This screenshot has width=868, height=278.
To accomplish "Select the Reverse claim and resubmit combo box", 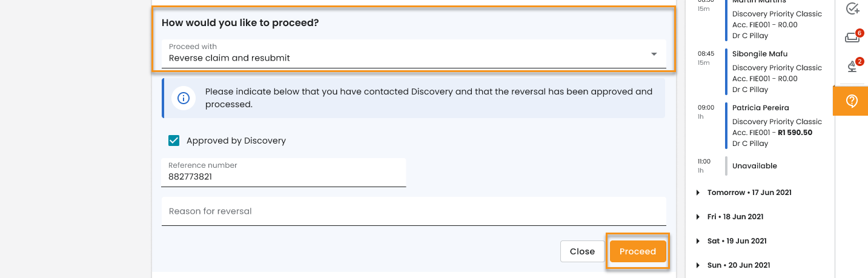I will tap(414, 54).
